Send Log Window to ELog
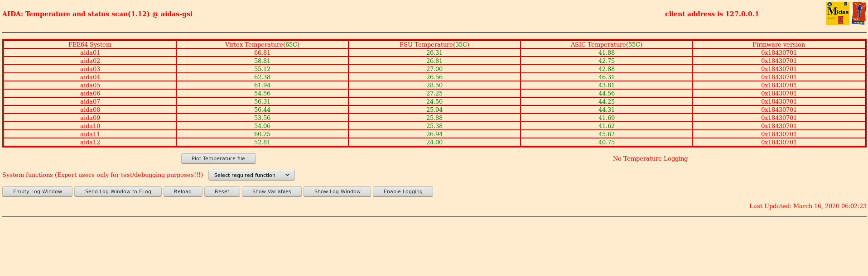 point(118,191)
